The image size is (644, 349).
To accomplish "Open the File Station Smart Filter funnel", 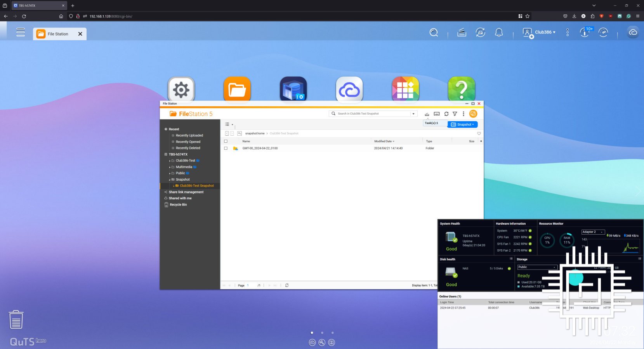I will click(455, 114).
